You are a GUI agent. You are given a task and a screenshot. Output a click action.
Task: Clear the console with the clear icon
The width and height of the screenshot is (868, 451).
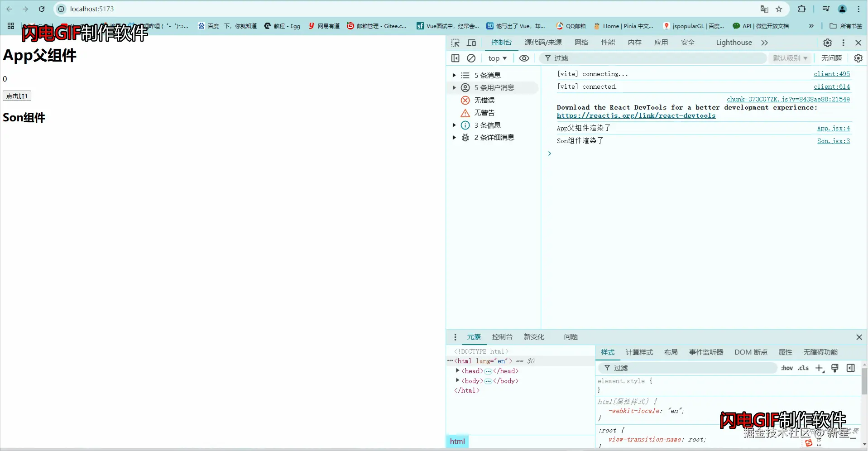coord(471,58)
